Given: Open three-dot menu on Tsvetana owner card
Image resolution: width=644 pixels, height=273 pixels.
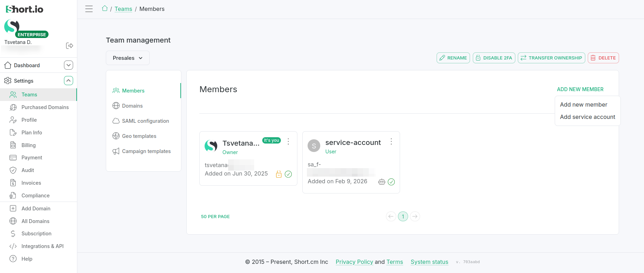Looking at the screenshot, I should click(288, 141).
